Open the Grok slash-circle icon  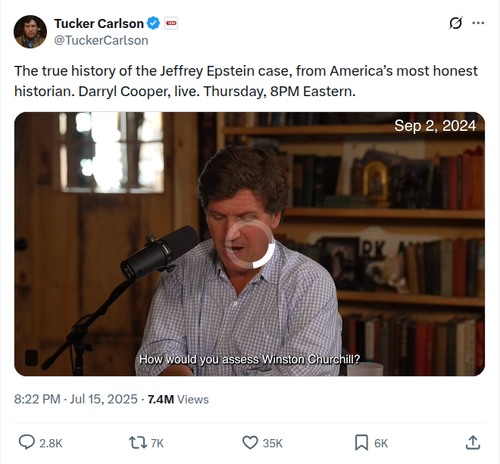point(455,23)
